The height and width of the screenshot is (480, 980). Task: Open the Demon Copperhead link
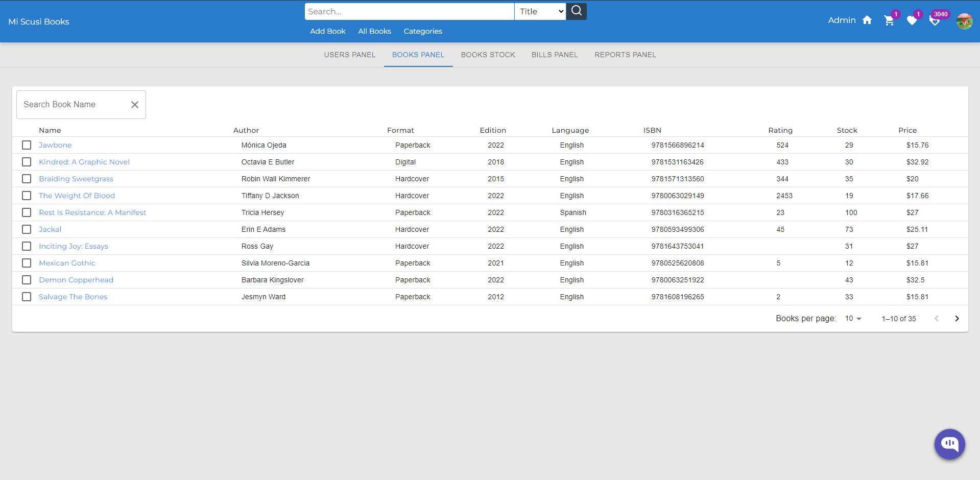76,280
